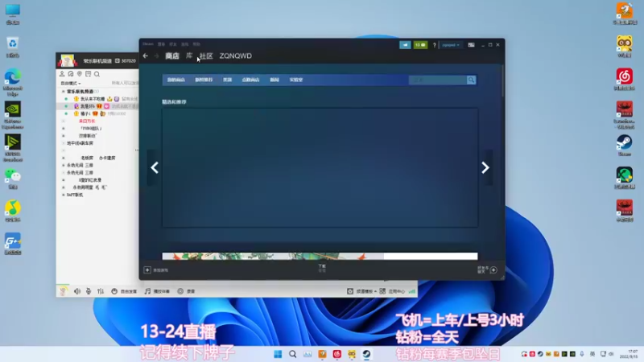The image size is (644, 362).
Task: Click the Add a Game plus icon
Action: click(147, 270)
